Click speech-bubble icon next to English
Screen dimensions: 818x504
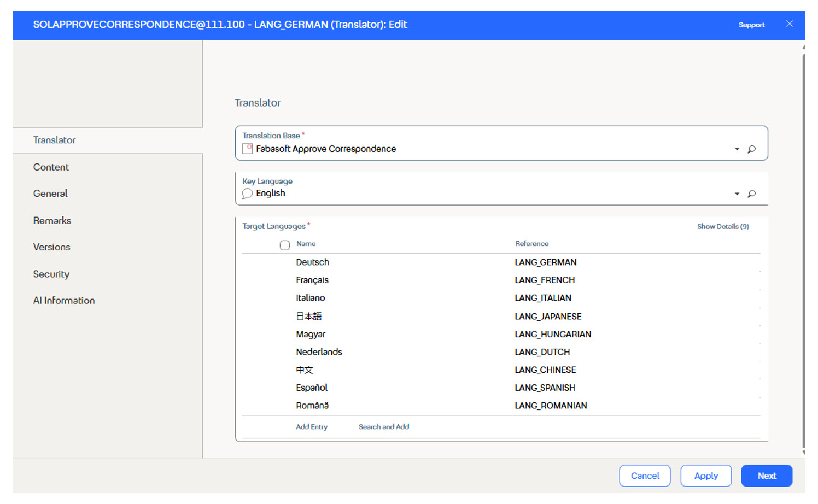pos(247,193)
